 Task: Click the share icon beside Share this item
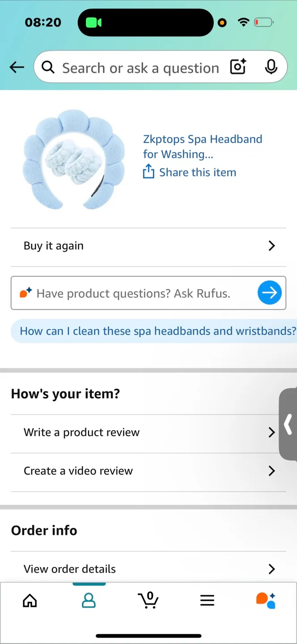pos(148,172)
